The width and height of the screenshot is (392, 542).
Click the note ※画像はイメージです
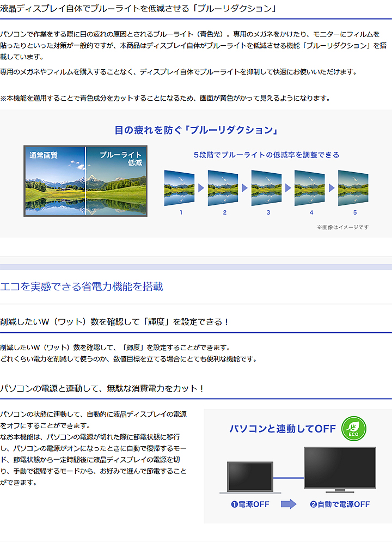pos(343,227)
